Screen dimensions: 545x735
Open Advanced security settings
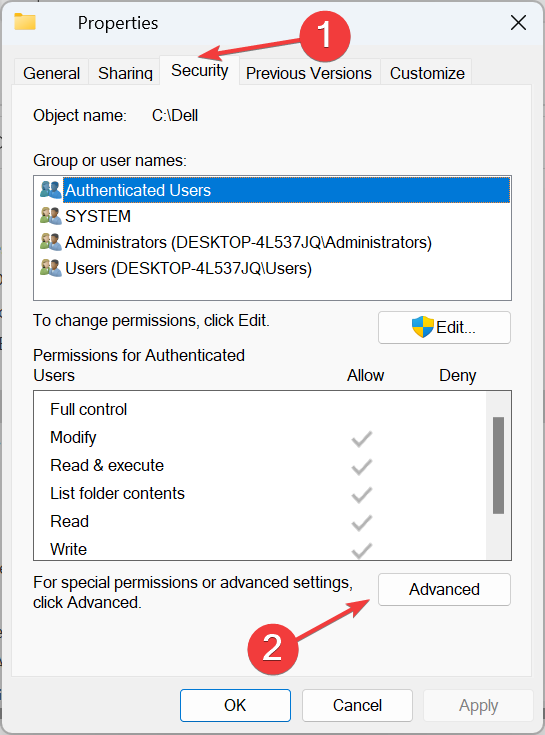click(444, 589)
